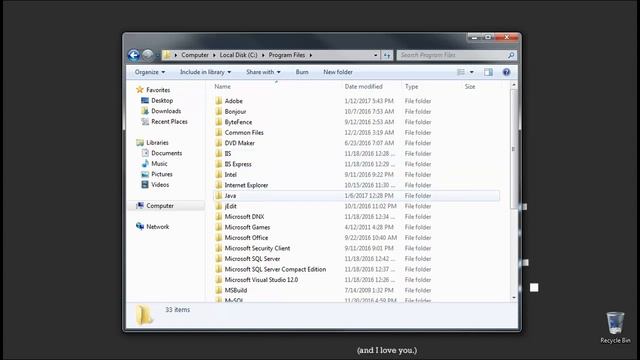Open the Help question mark icon
The width and height of the screenshot is (640, 360).
[506, 72]
